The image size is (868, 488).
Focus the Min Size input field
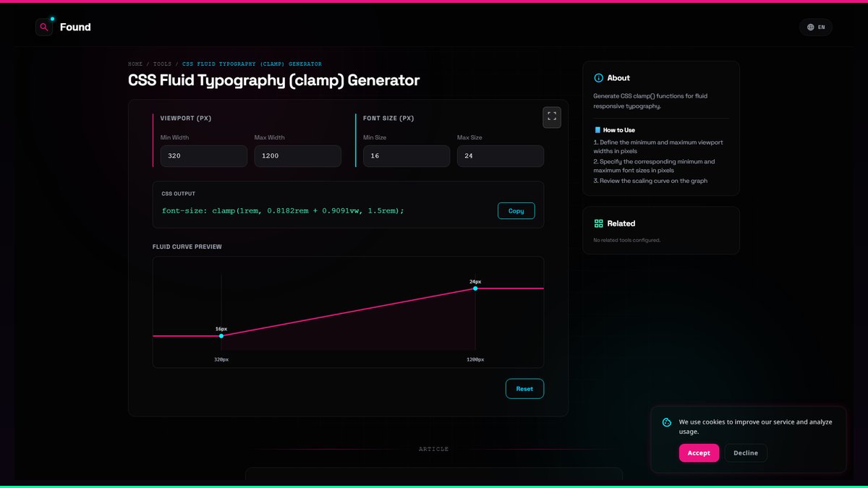pos(407,156)
